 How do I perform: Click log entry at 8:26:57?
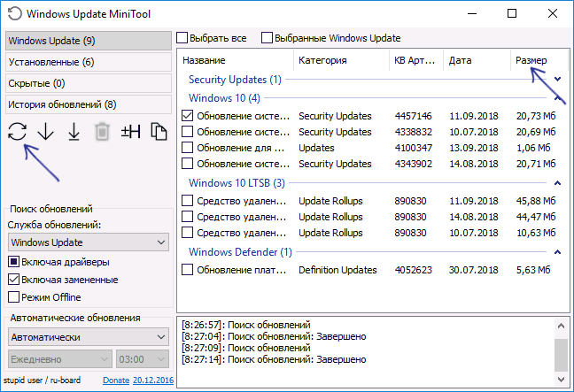pos(246,325)
